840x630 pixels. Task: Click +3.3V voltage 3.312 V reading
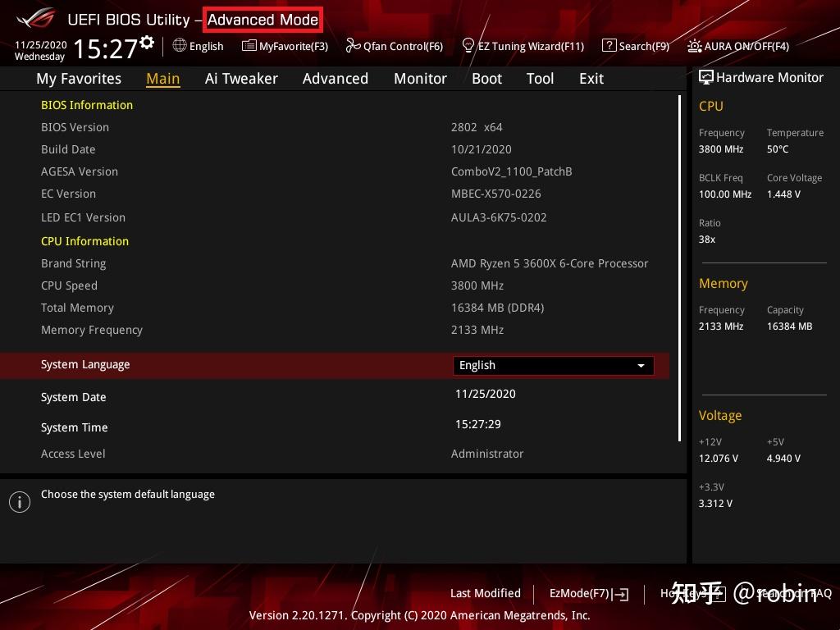(715, 504)
